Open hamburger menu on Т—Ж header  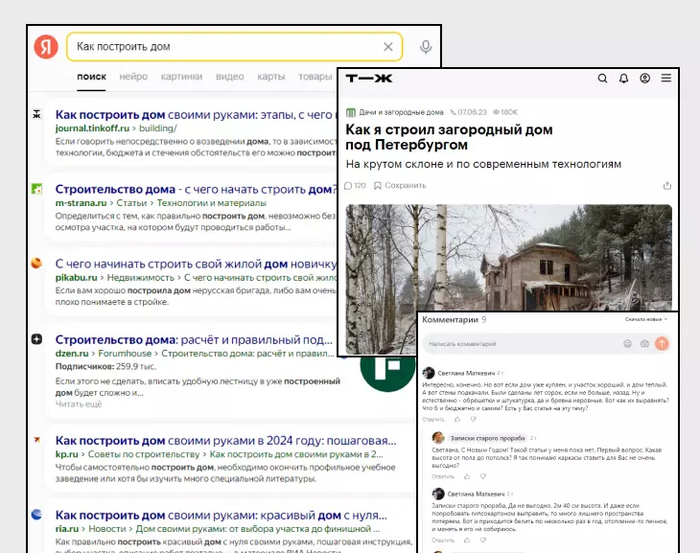[667, 78]
